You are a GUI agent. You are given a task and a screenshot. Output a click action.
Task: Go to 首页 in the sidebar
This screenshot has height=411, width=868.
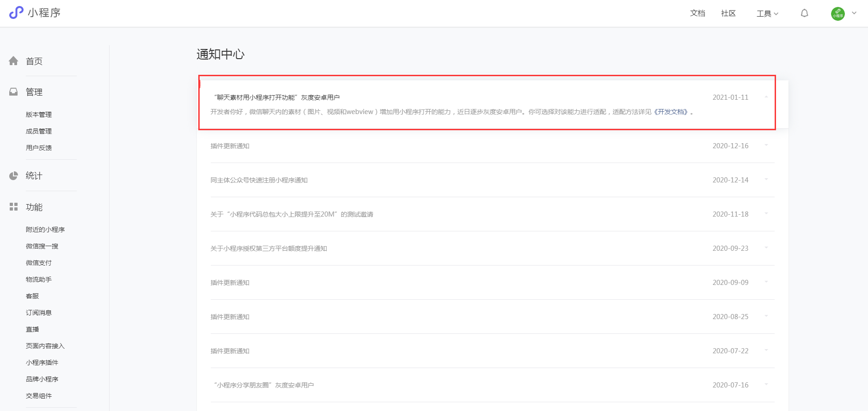[x=34, y=61]
